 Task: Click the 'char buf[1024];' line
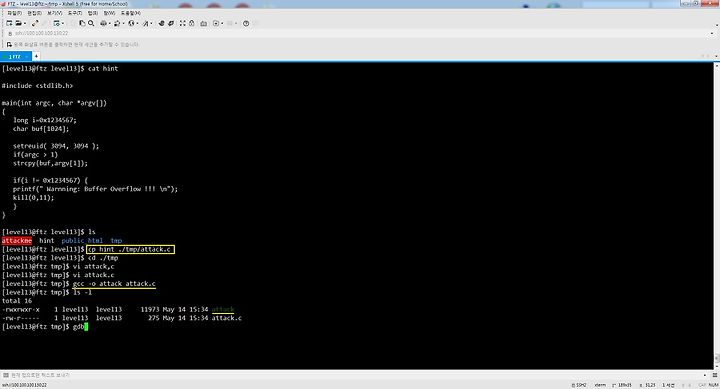pos(41,129)
